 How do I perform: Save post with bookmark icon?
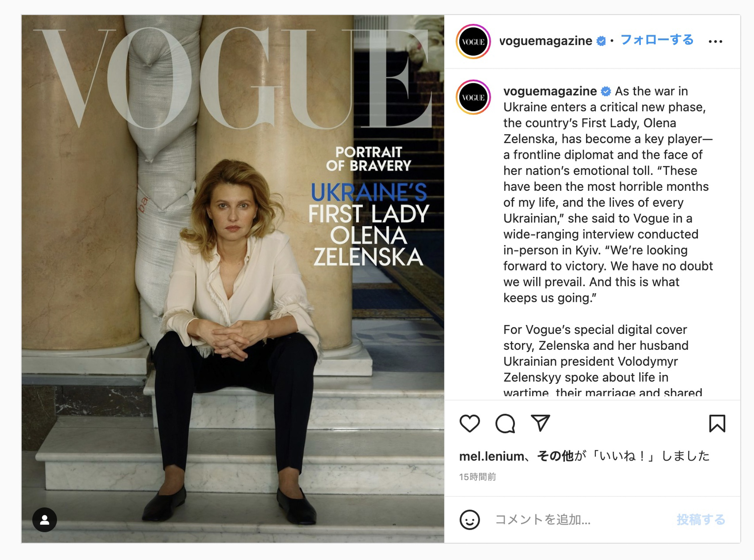[717, 423]
